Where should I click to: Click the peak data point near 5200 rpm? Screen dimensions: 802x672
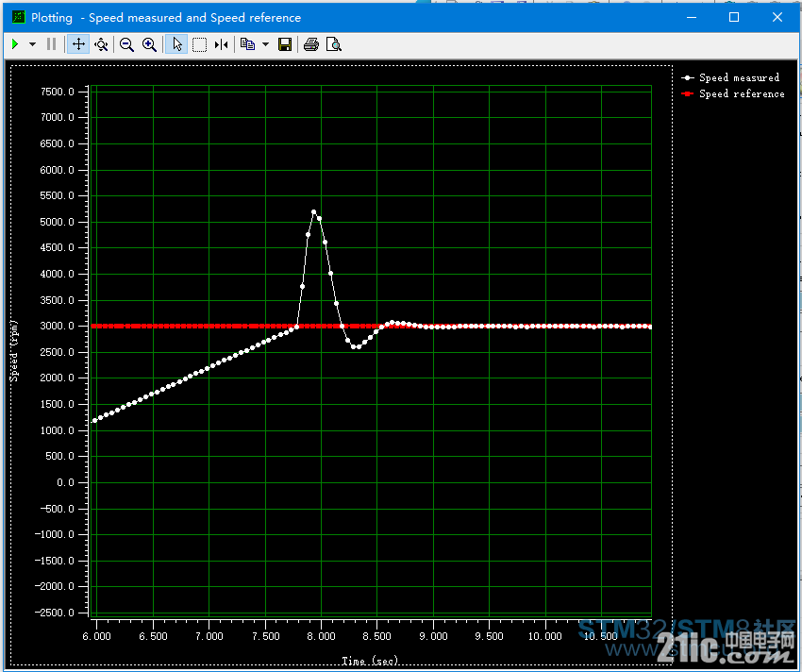[x=313, y=211]
